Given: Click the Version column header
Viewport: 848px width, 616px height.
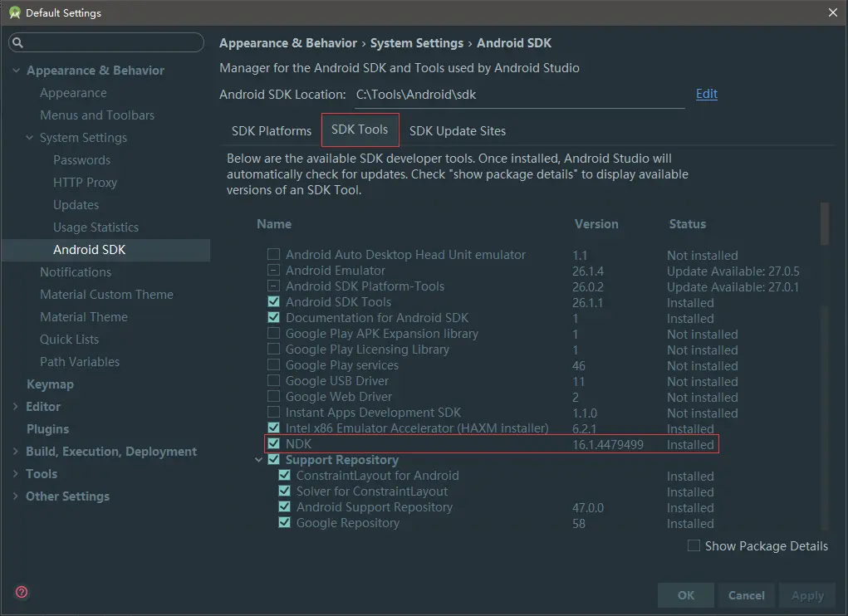Looking at the screenshot, I should [596, 223].
